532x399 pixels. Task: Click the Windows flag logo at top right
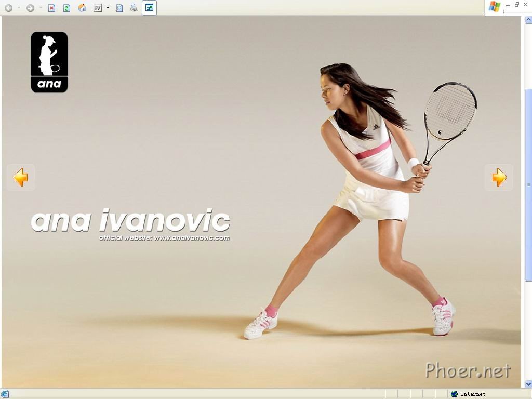click(x=495, y=7)
